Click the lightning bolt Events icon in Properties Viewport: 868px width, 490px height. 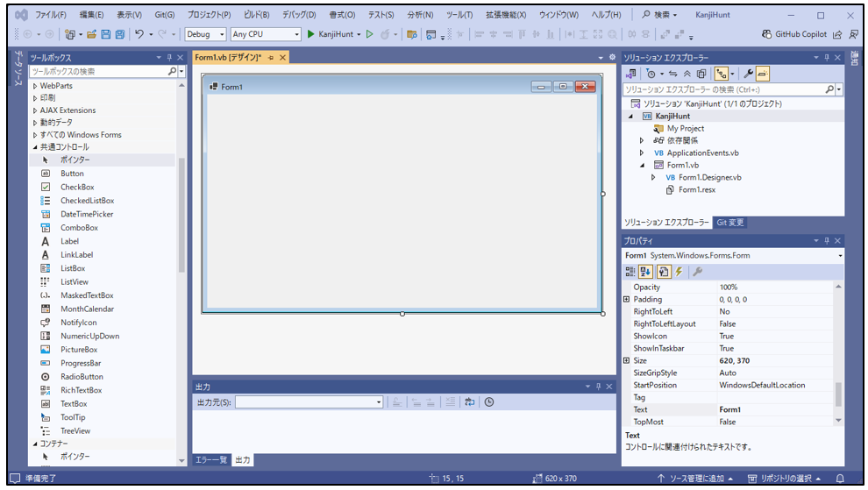[679, 272]
